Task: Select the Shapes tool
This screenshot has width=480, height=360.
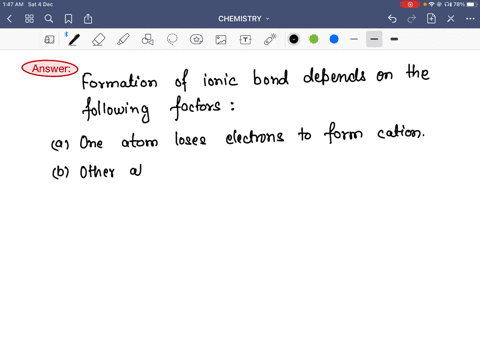Action: coord(147,40)
